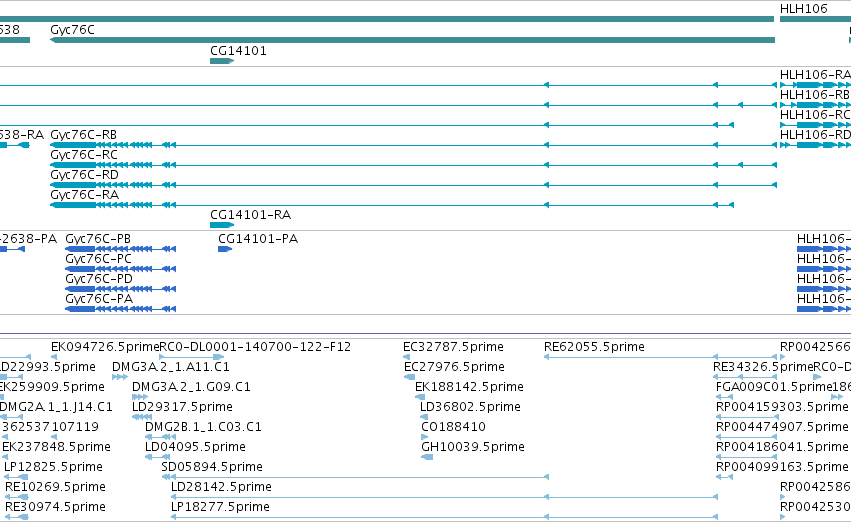Select the CG14101-RA transcript label
Screen dimensions: 851x522
pyautogui.click(x=251, y=215)
